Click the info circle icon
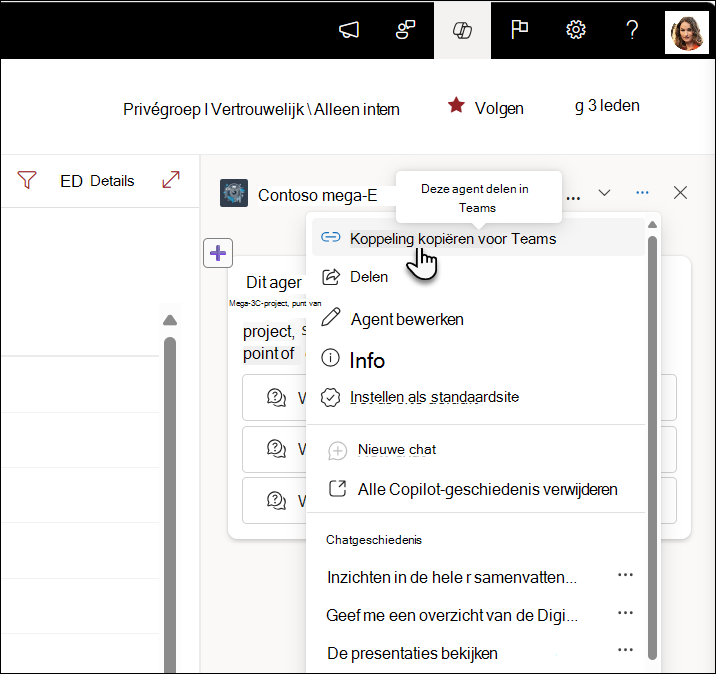The image size is (716, 674). [330, 358]
